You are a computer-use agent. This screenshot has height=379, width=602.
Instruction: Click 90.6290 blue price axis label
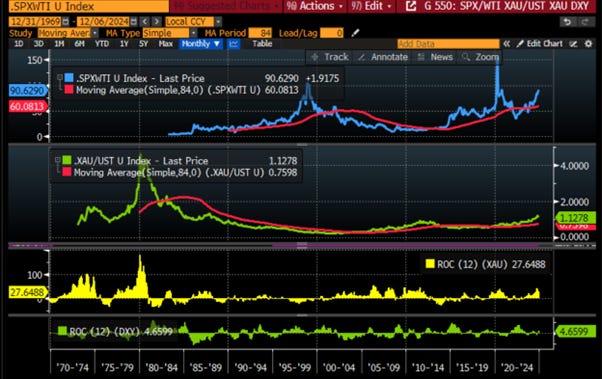27,91
